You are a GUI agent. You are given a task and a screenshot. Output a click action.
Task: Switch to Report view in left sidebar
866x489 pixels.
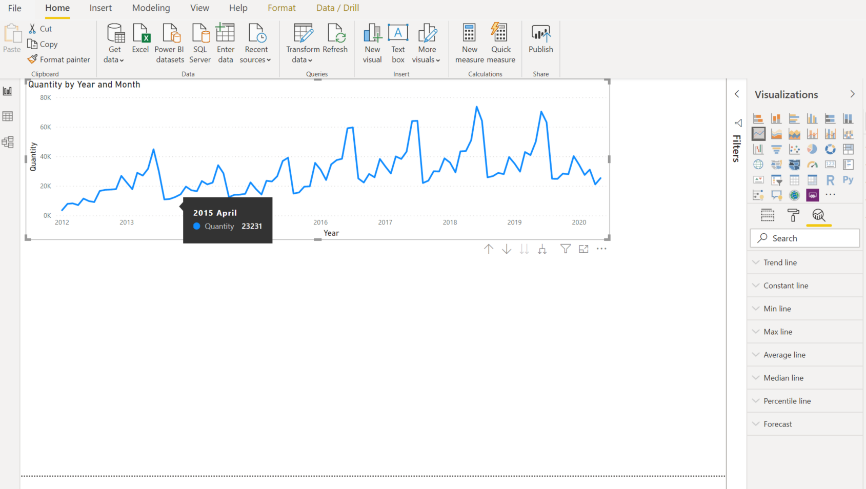pos(8,91)
